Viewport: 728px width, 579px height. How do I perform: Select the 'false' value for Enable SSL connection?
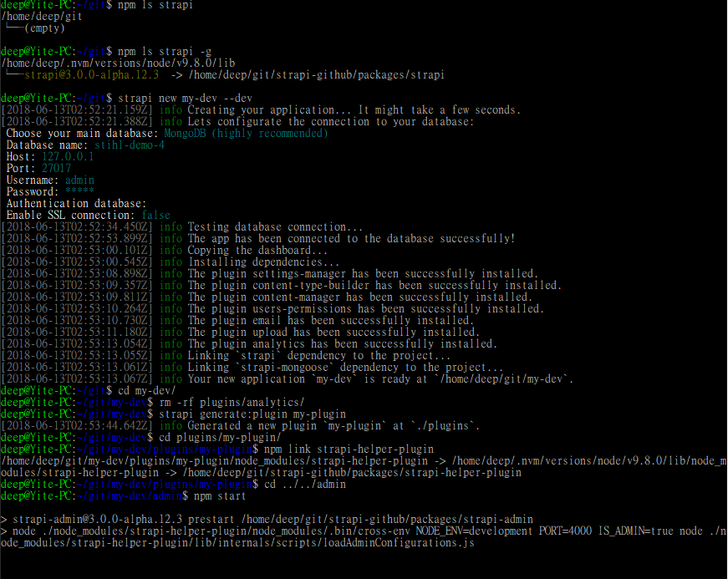[x=156, y=214]
